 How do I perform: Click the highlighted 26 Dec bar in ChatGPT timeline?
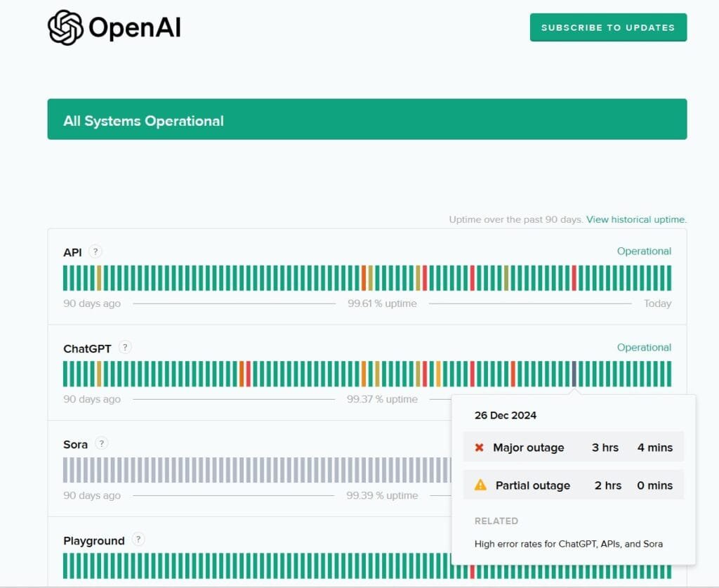[574, 374]
